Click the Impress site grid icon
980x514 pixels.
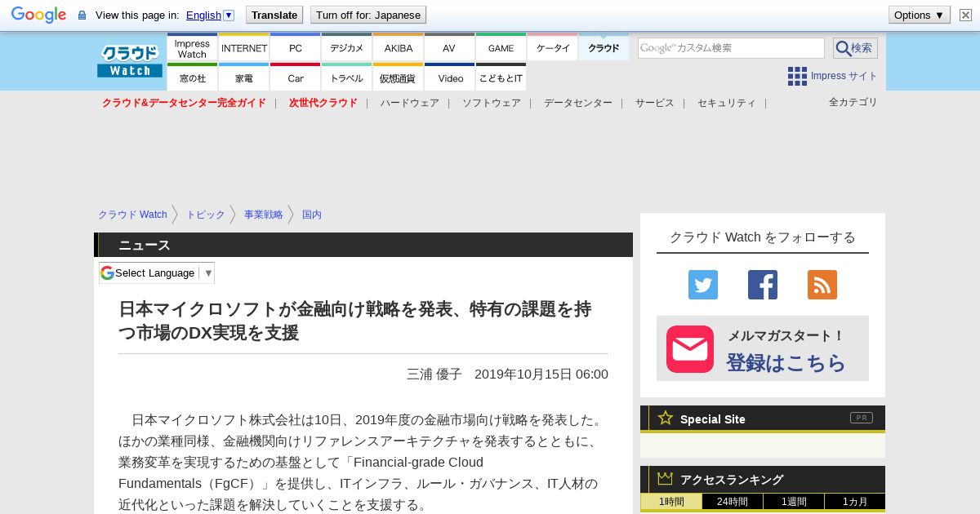797,76
